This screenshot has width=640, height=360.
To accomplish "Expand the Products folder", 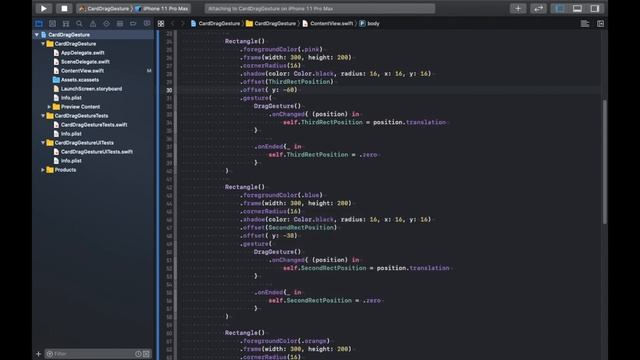I will [43, 170].
